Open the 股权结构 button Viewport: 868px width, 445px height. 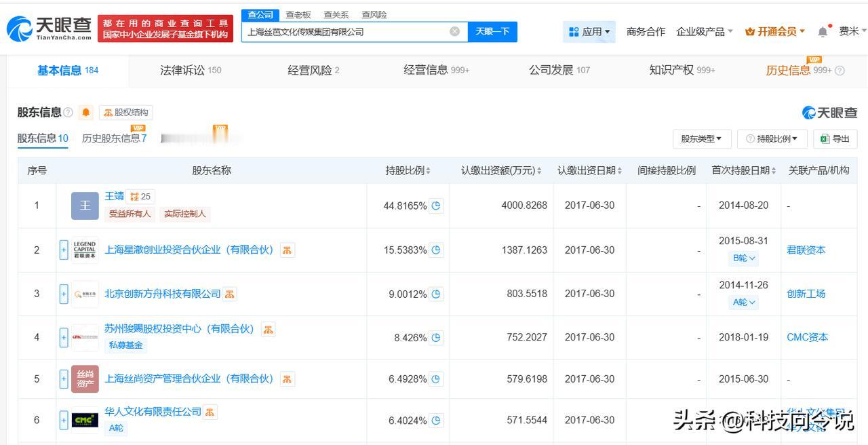click(x=125, y=112)
